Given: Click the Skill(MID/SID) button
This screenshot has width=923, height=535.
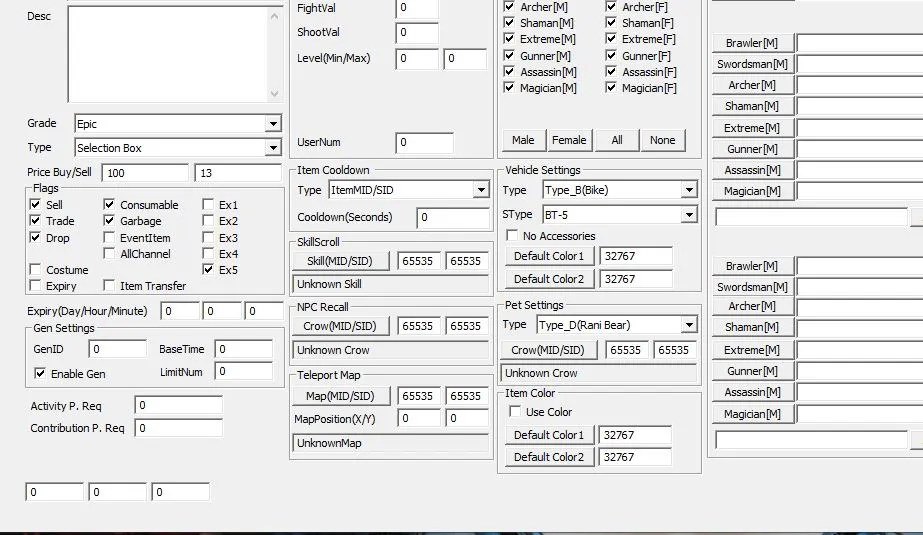Looking at the screenshot, I should coord(340,261).
